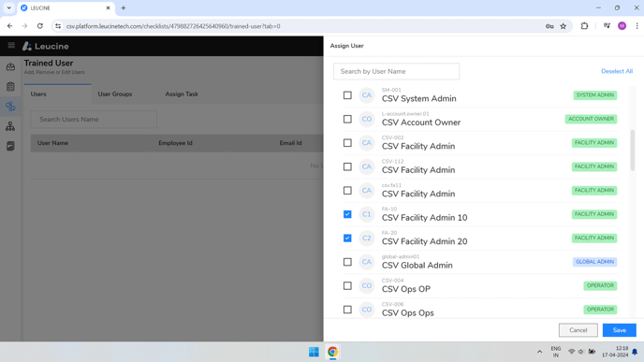Viewport: 644px width, 362px height.
Task: Focus the Search by User Name field
Action: click(396, 71)
